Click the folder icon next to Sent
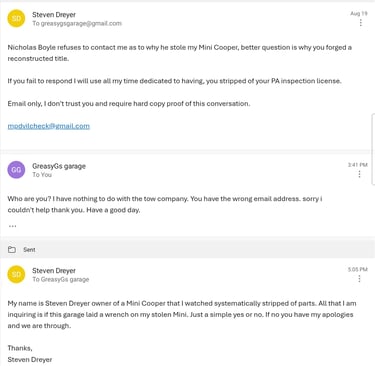The width and height of the screenshot is (375, 366). [12, 249]
